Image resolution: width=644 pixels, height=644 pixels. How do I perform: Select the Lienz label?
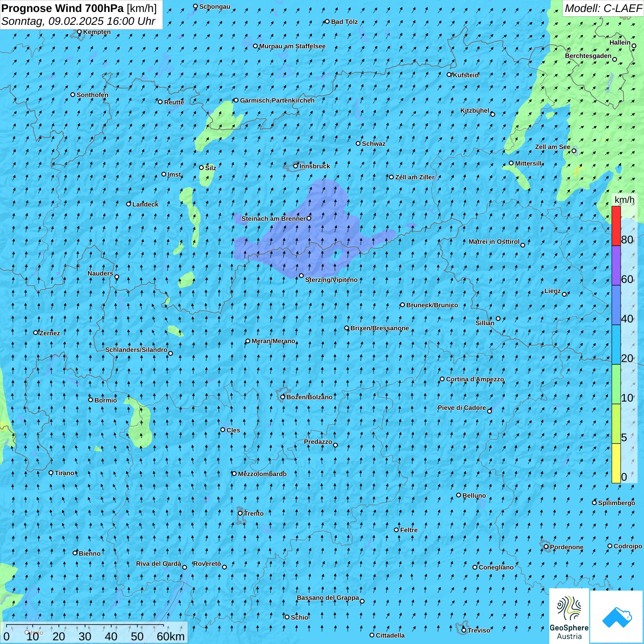point(552,291)
